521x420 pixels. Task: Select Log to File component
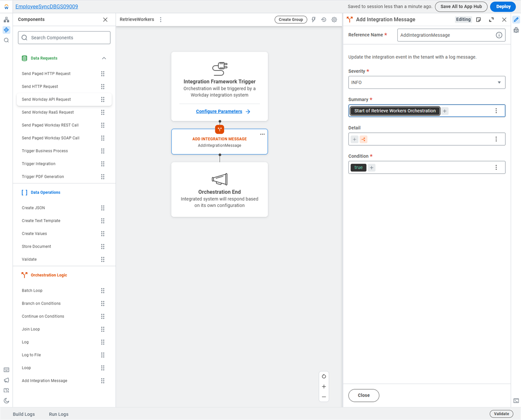pyautogui.click(x=64, y=355)
